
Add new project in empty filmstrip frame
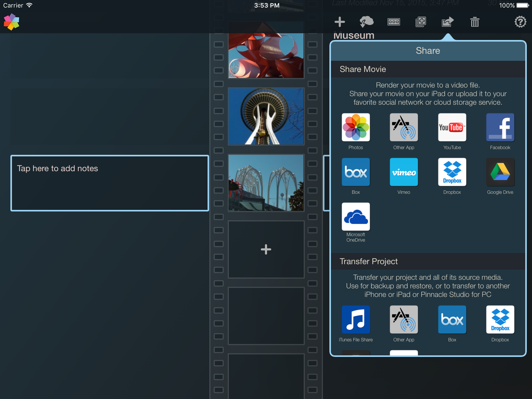(x=266, y=249)
